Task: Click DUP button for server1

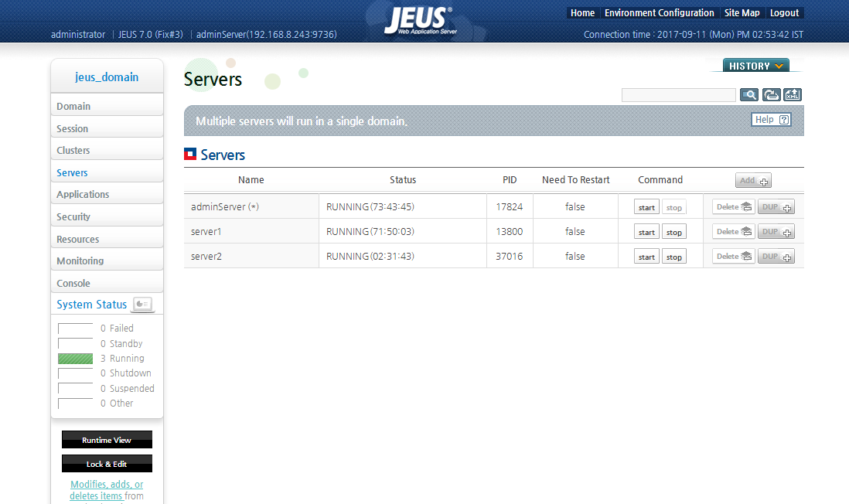Action: tap(776, 232)
